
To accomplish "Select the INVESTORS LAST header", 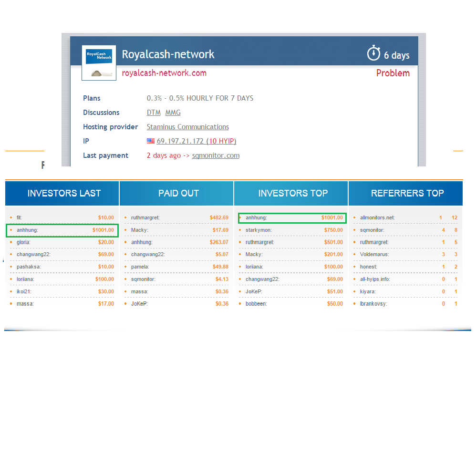I will 62,193.
